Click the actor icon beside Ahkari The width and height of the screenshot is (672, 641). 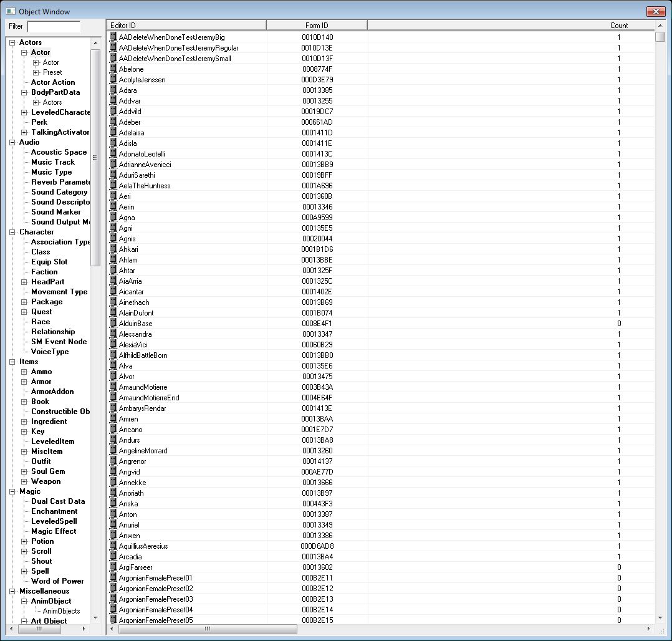[113, 249]
